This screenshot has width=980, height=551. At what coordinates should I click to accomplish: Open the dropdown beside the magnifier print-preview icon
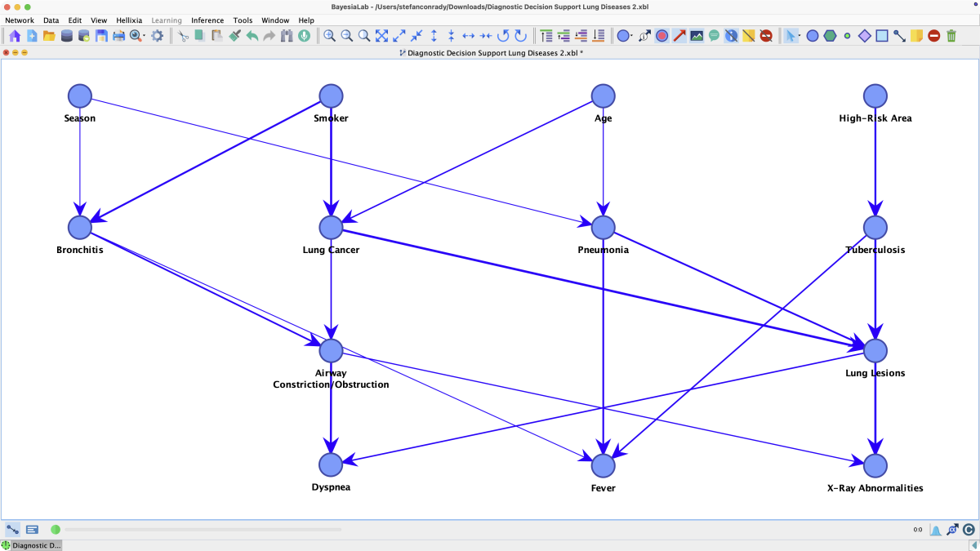click(145, 36)
